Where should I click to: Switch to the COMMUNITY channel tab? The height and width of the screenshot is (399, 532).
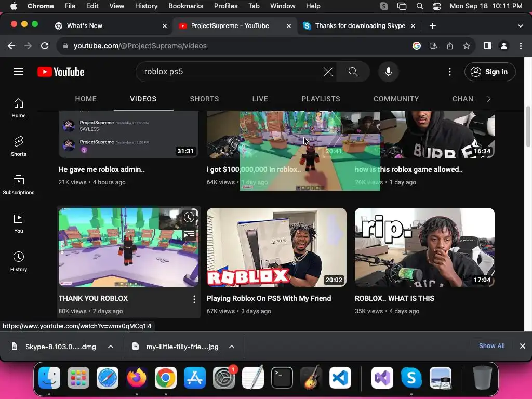pos(396,99)
